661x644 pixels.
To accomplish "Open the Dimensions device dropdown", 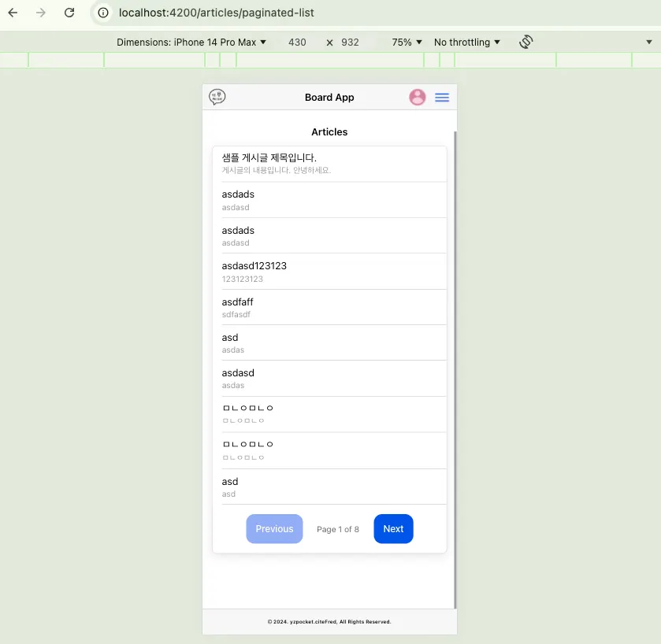I will point(191,42).
